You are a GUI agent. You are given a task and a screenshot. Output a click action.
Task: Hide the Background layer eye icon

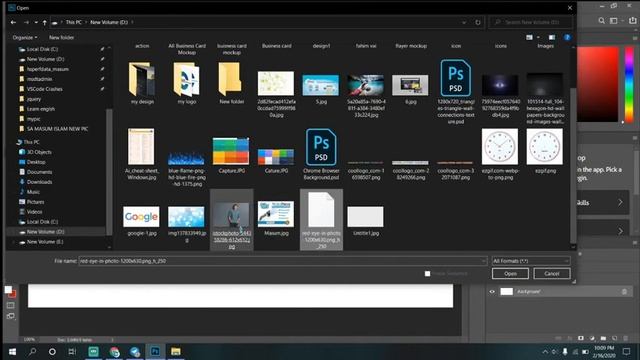pyautogui.click(x=492, y=291)
